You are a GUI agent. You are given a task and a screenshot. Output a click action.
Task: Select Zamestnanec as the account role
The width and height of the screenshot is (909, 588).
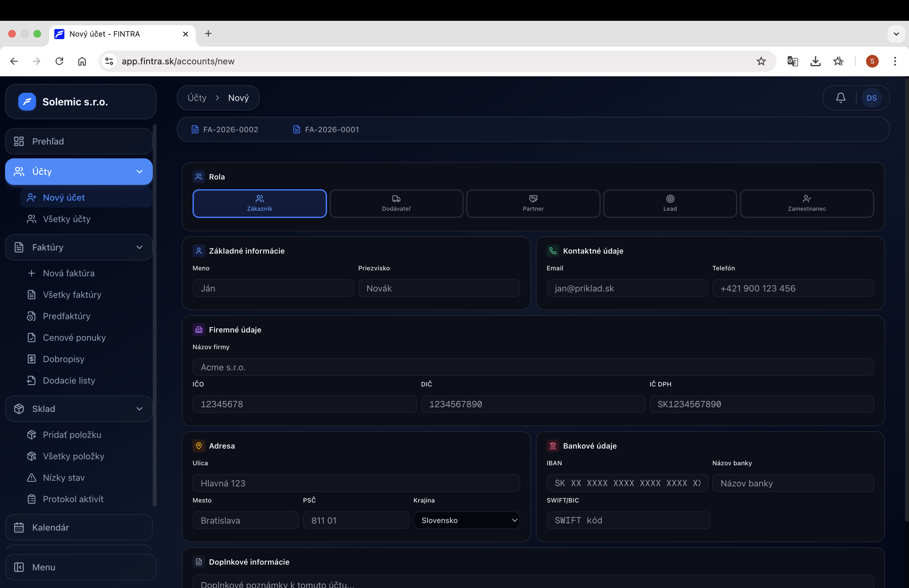point(807,203)
